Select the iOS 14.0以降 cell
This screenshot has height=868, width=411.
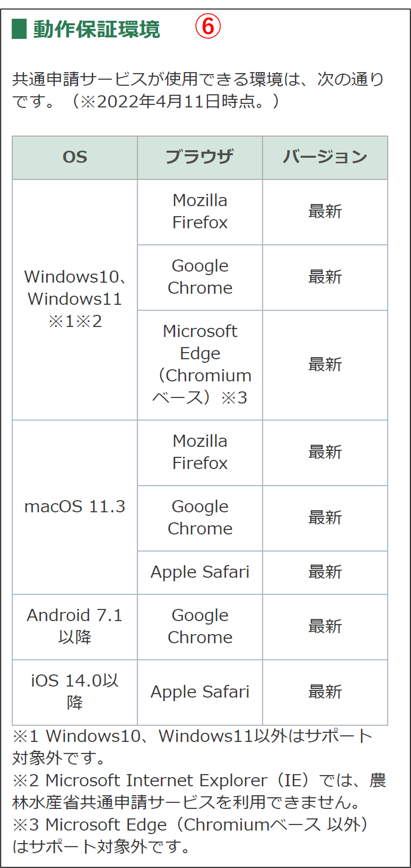[x=75, y=692]
